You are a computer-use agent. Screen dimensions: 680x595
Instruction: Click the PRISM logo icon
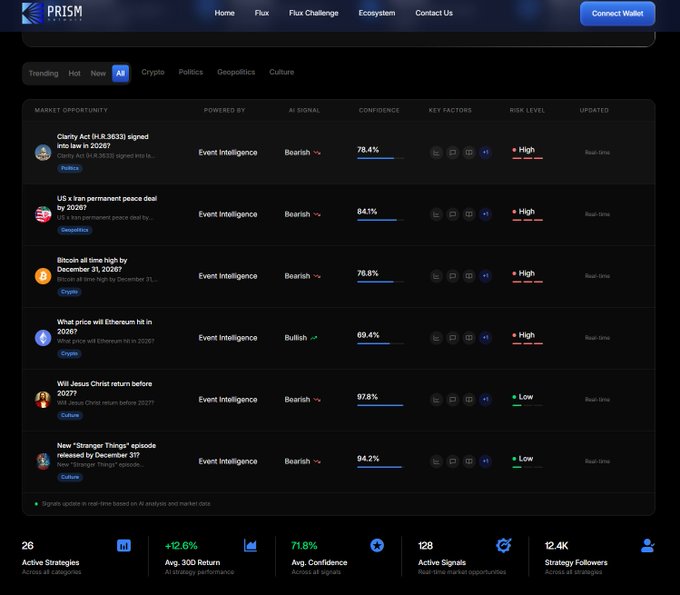pos(33,13)
